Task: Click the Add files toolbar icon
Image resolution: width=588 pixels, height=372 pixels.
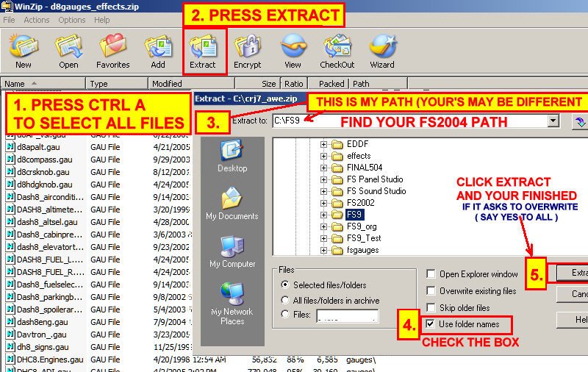Action: click(x=158, y=50)
